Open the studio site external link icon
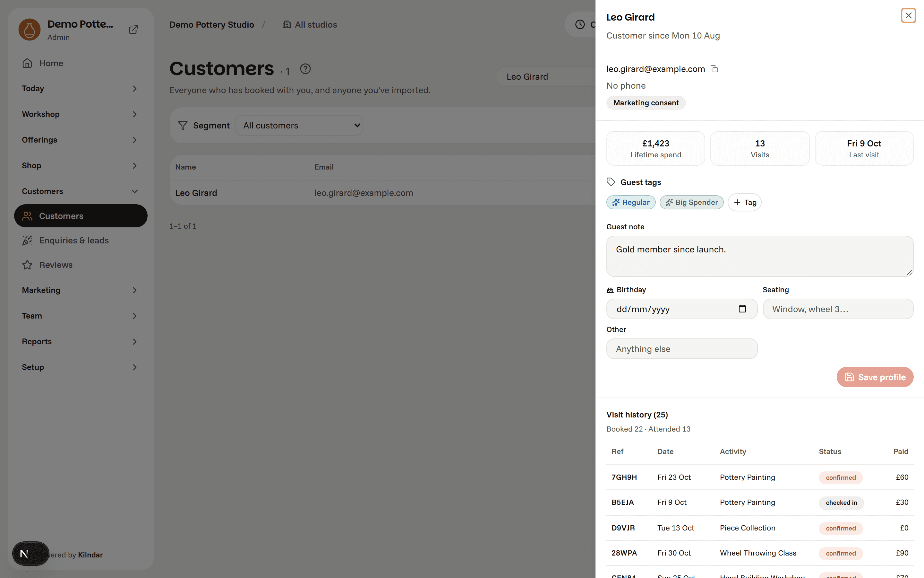The image size is (924, 578). [x=133, y=30]
